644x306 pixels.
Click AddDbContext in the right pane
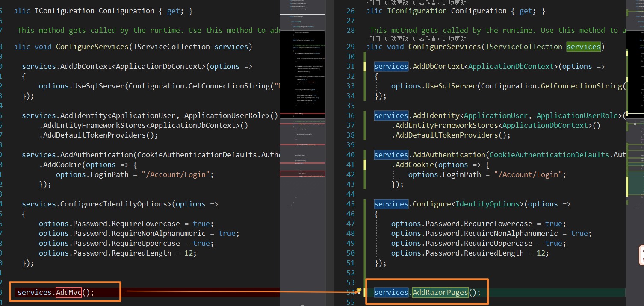tap(438, 66)
